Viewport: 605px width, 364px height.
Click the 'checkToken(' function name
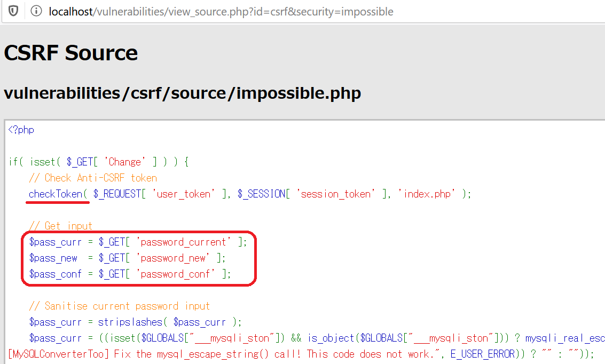[58, 194]
